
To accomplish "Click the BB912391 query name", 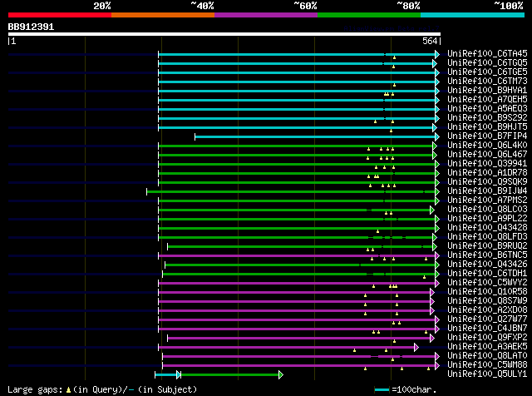I will click(x=31, y=27).
